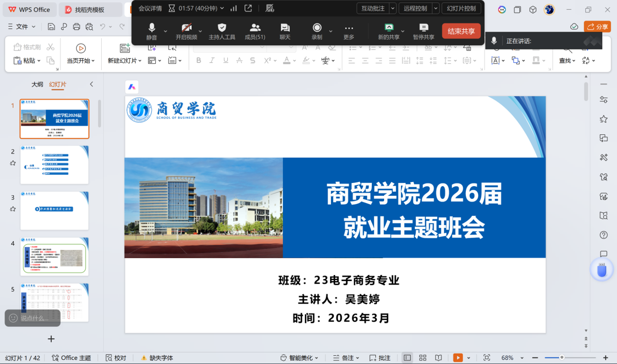This screenshot has width=617, height=364.
Task: Switch to the 大纲 outline tab
Action: tap(37, 84)
